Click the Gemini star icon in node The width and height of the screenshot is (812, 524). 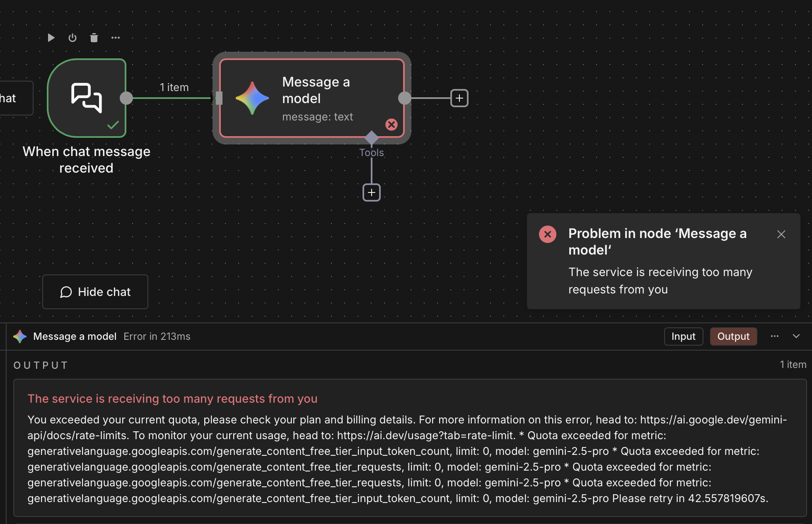252,98
